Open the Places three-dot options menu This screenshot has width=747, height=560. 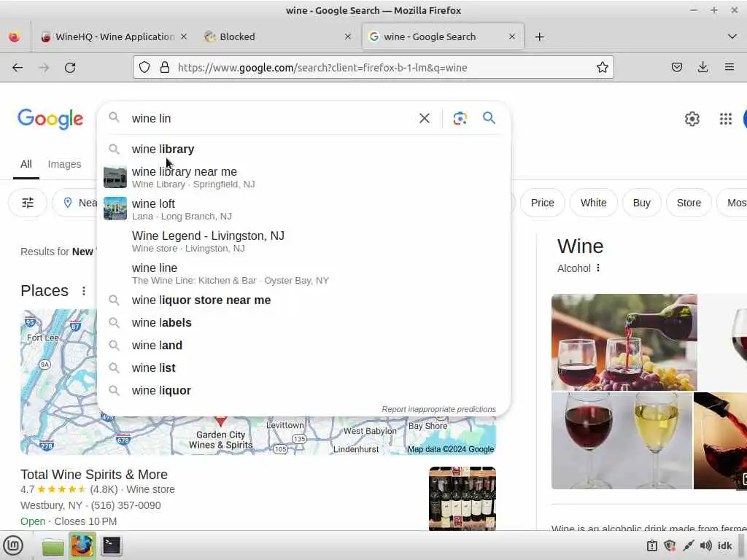click(x=84, y=290)
